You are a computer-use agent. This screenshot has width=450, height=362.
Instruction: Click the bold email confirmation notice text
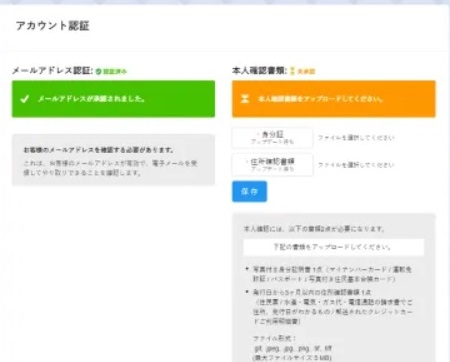99,150
